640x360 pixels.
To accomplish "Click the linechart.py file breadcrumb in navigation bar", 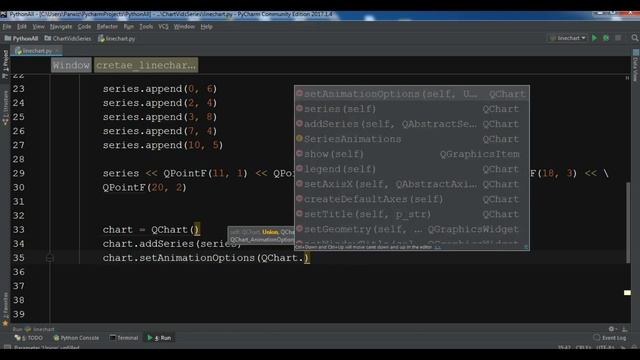I will click(117, 38).
